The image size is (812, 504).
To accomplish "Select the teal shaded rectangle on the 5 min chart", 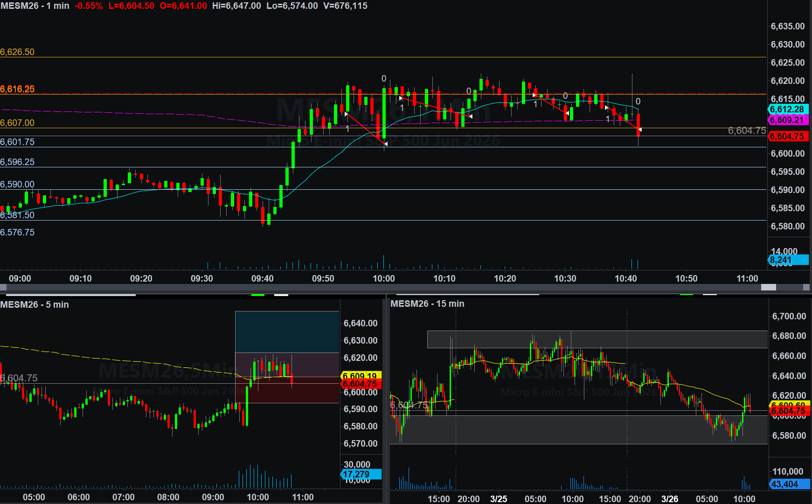I will click(287, 331).
